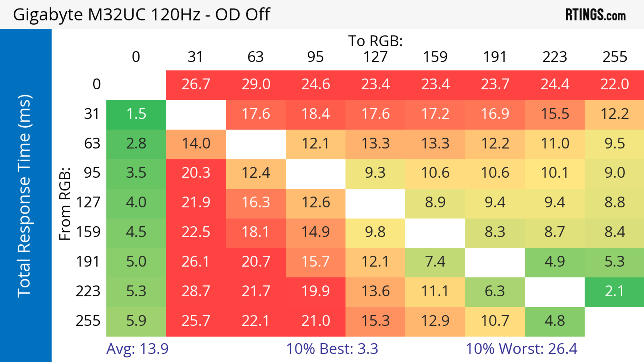The width and height of the screenshot is (644, 362).
Task: Select the yellow 9.8 cell
Action: (375, 232)
